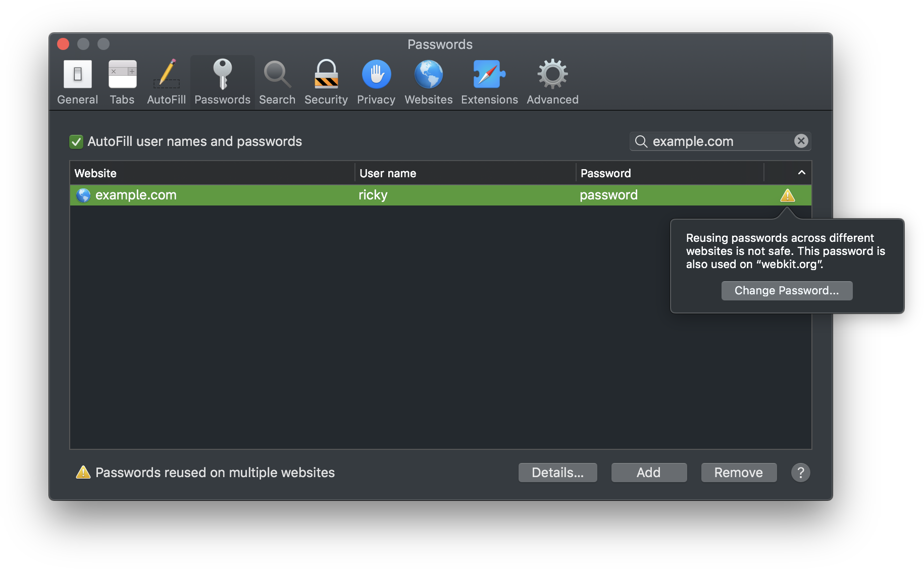Image resolution: width=924 pixels, height=569 pixels.
Task: Uncheck AutoFill user names and passwords
Action: click(76, 142)
